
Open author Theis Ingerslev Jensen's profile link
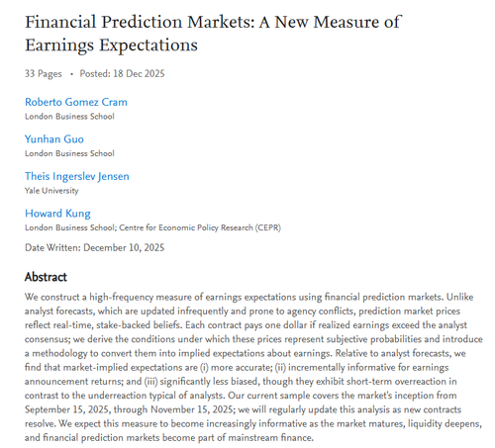(x=77, y=176)
